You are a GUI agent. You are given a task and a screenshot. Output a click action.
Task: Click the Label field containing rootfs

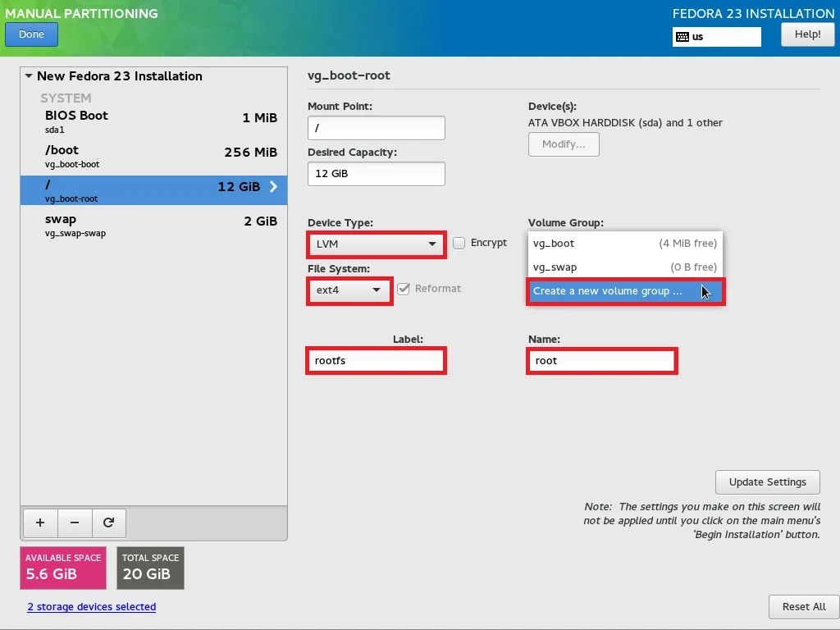[376, 361]
